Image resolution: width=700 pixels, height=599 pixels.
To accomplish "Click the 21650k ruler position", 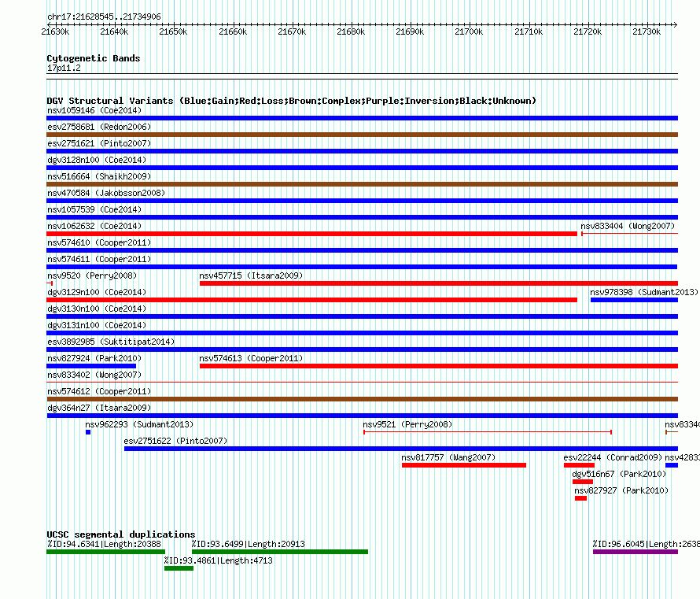I will 173,31.
